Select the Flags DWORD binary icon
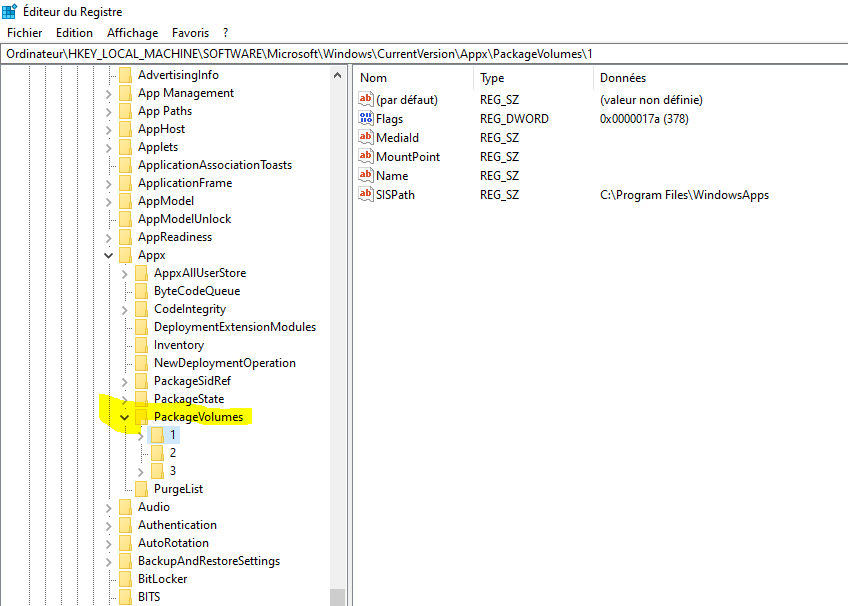The height and width of the screenshot is (606, 848). [366, 118]
